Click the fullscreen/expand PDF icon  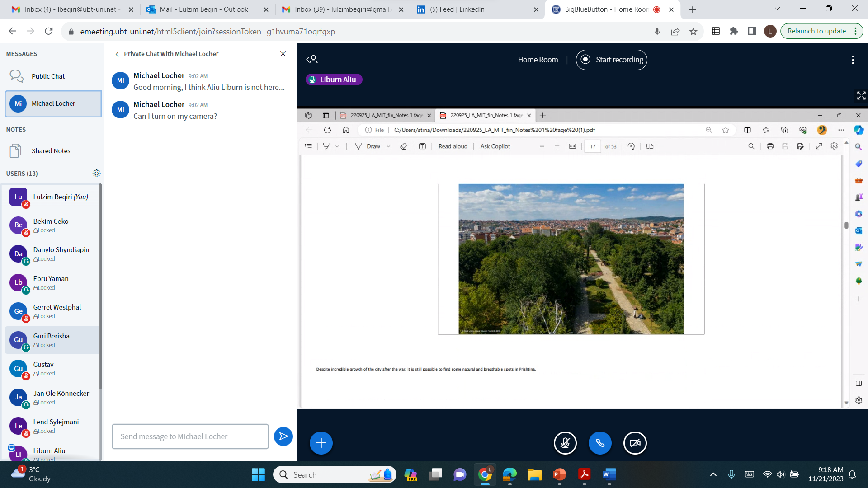click(x=819, y=146)
